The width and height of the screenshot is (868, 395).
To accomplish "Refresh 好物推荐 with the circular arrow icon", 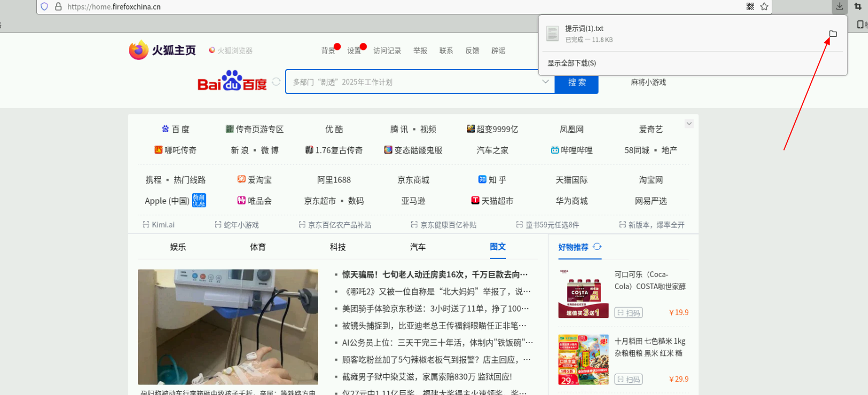I will click(x=597, y=247).
